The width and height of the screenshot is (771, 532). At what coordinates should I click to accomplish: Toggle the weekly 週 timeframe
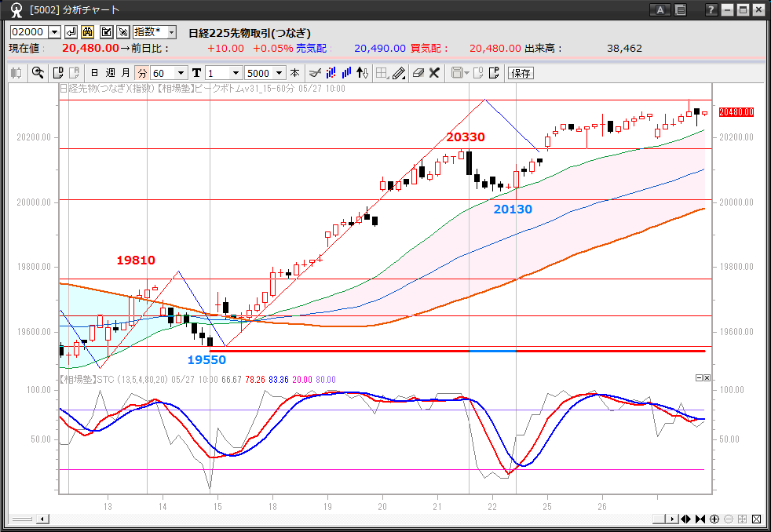click(x=110, y=73)
